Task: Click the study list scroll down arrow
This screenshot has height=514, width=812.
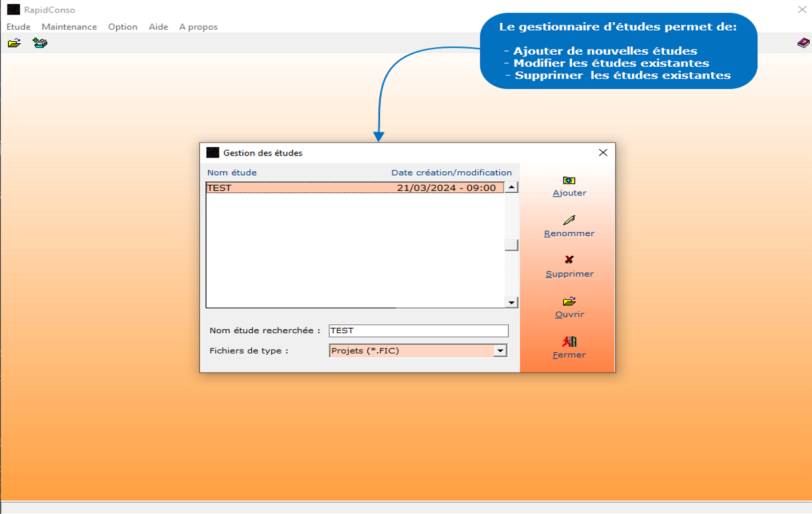Action: [511, 303]
